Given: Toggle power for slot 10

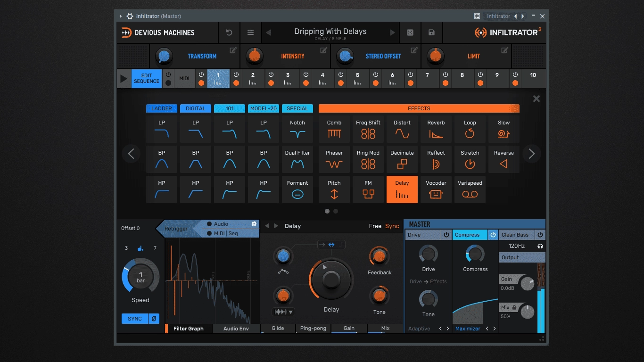Looking at the screenshot, I should [515, 74].
